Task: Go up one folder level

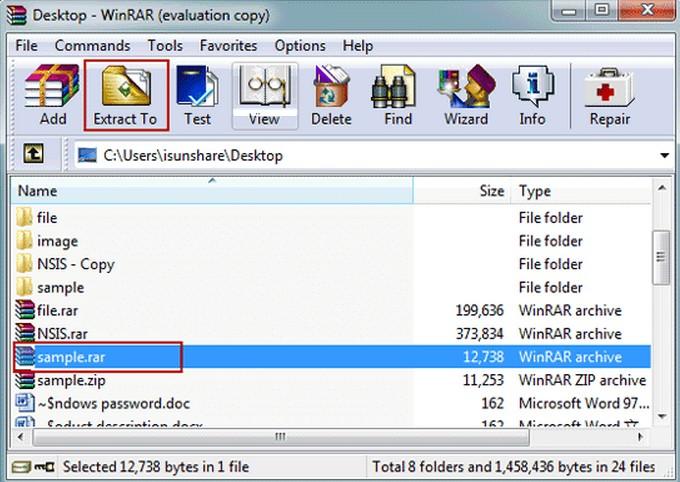Action: click(x=34, y=155)
